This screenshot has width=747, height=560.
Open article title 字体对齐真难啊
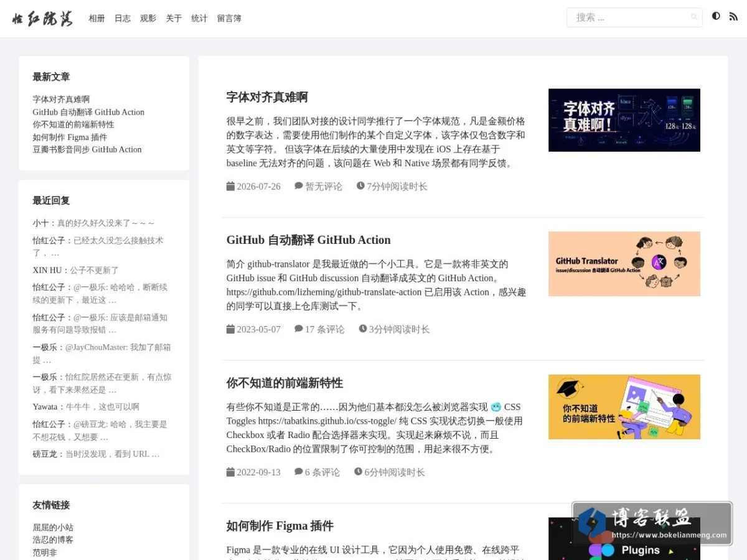coord(267,97)
